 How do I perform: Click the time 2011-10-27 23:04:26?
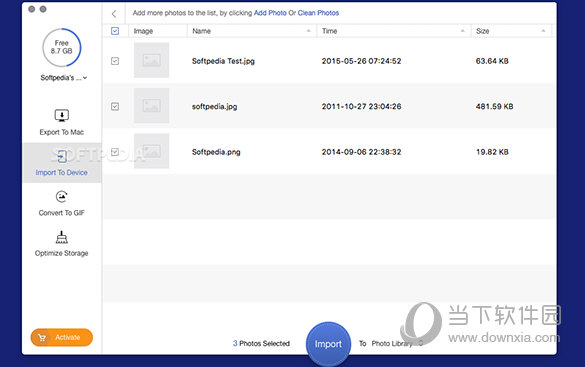(x=362, y=107)
